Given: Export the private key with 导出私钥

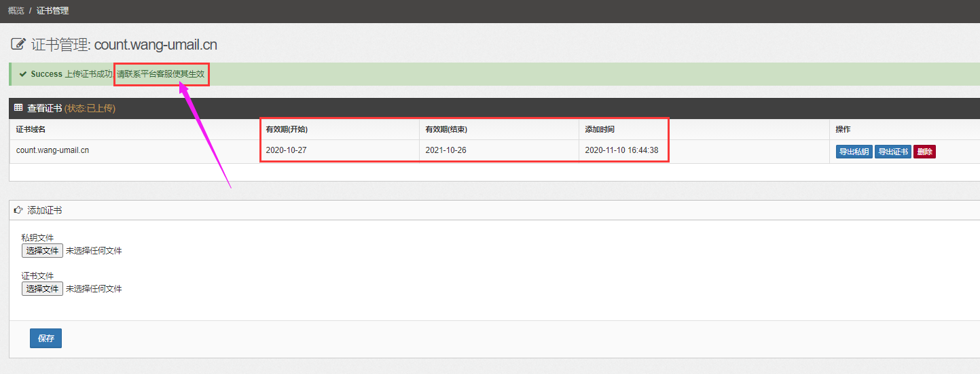Looking at the screenshot, I should (x=854, y=152).
